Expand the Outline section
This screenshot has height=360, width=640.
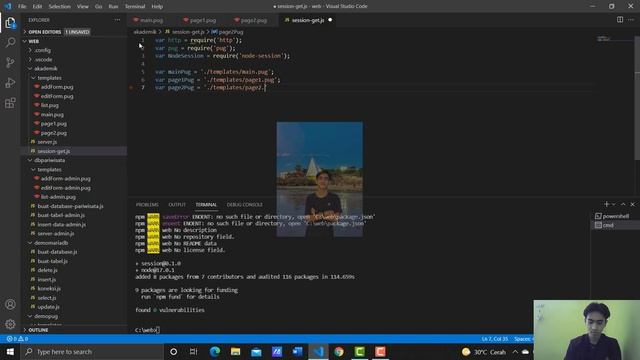click(38, 330)
